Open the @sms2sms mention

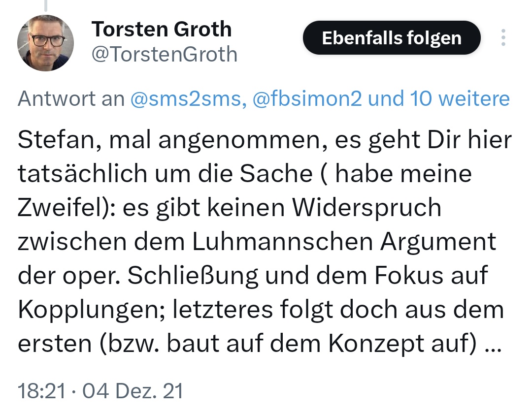(187, 99)
